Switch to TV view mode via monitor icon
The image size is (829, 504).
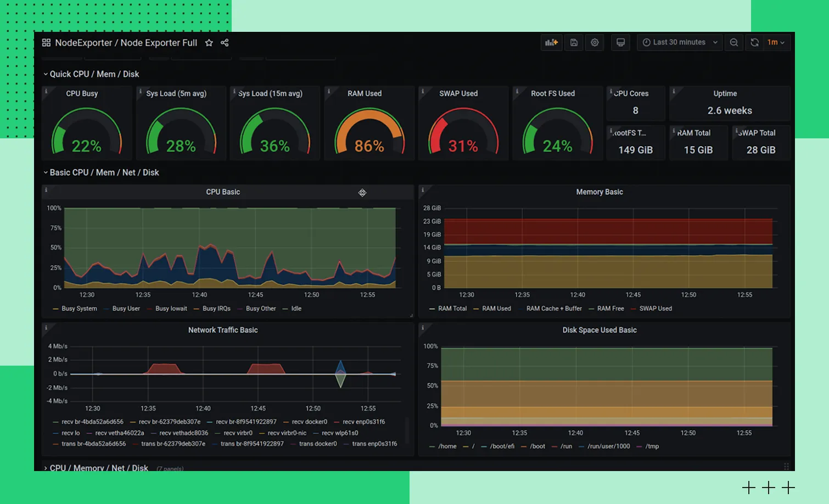tap(620, 42)
